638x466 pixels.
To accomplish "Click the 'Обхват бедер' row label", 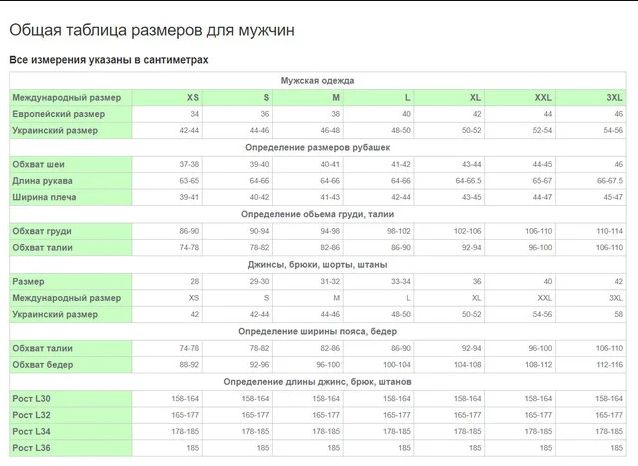I will (x=42, y=365).
